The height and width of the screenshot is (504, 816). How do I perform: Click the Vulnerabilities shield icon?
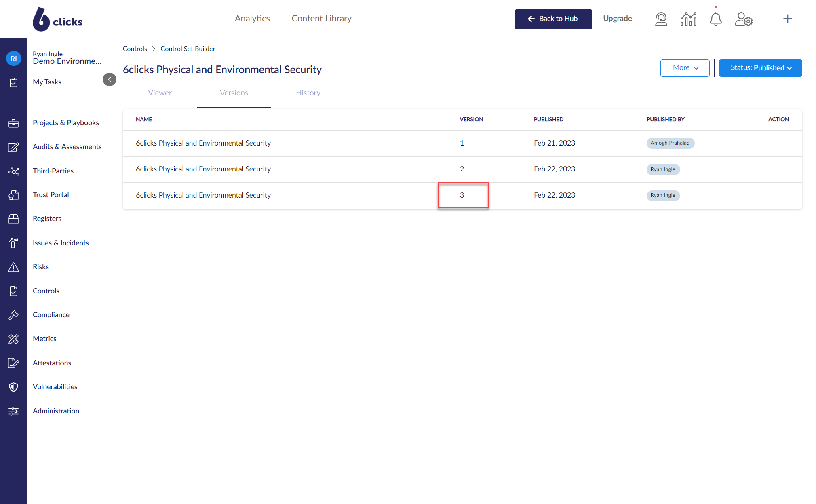[x=13, y=387]
